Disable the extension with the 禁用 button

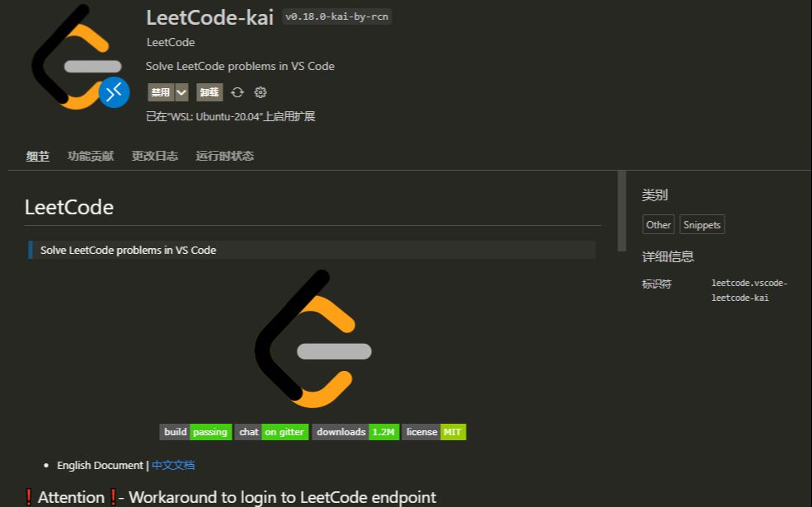(159, 92)
